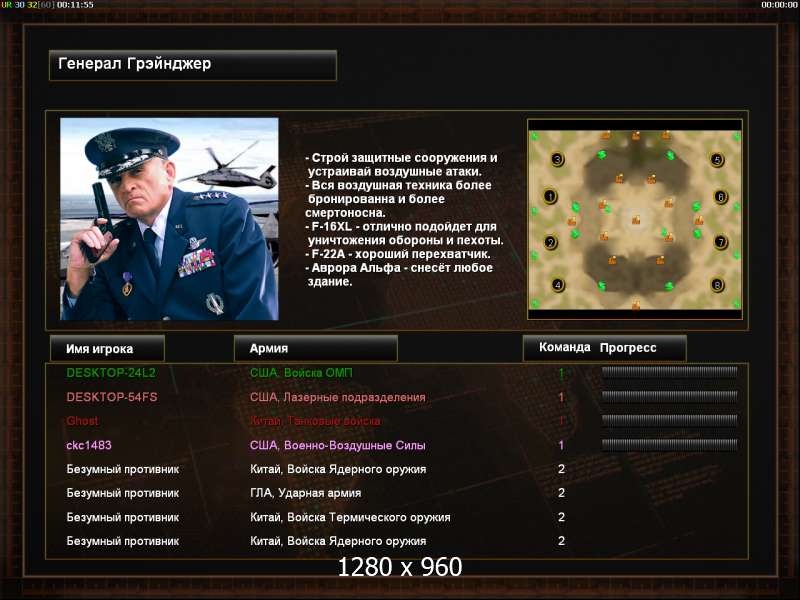Click the 'Прогресс' column header
This screenshot has width=800, height=600.
(628, 348)
